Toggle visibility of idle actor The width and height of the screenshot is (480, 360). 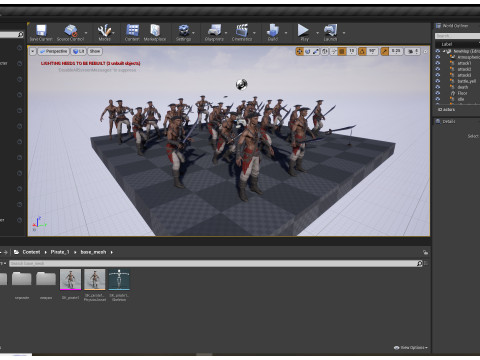(438, 99)
